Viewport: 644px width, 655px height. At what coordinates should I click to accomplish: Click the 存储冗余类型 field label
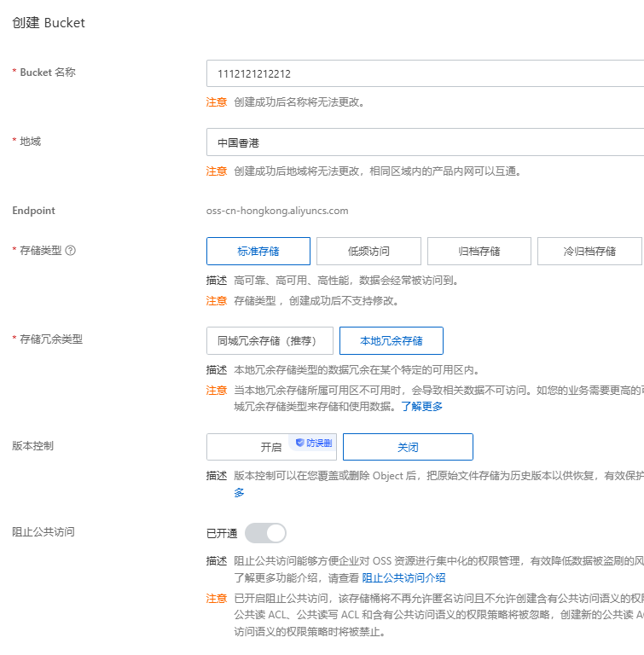(x=51, y=339)
